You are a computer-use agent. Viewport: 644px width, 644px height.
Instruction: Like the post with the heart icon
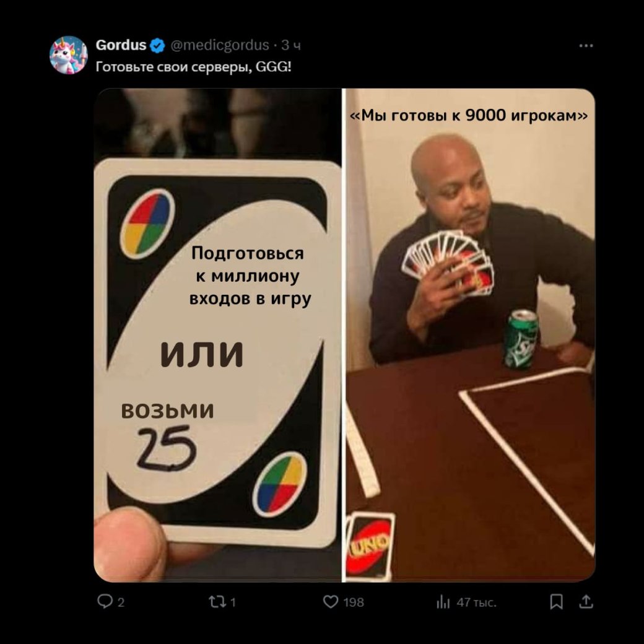click(x=330, y=602)
